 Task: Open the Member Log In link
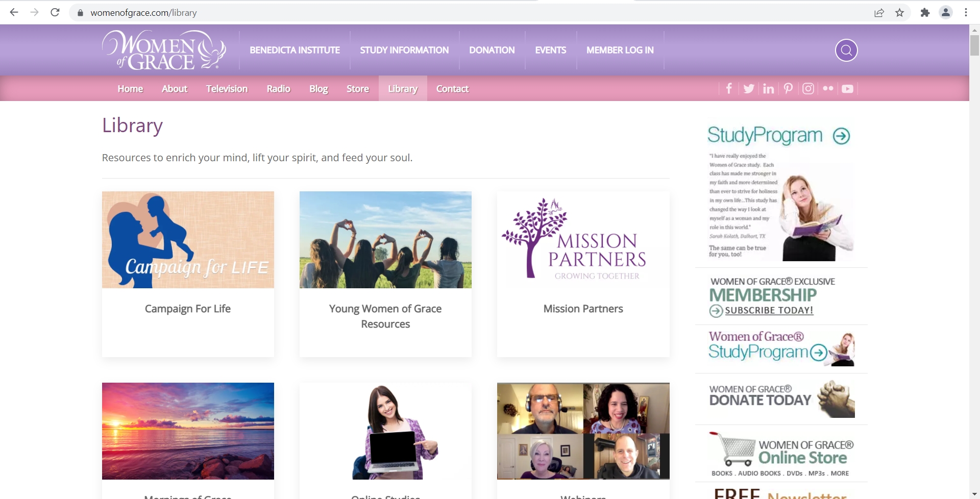tap(620, 50)
